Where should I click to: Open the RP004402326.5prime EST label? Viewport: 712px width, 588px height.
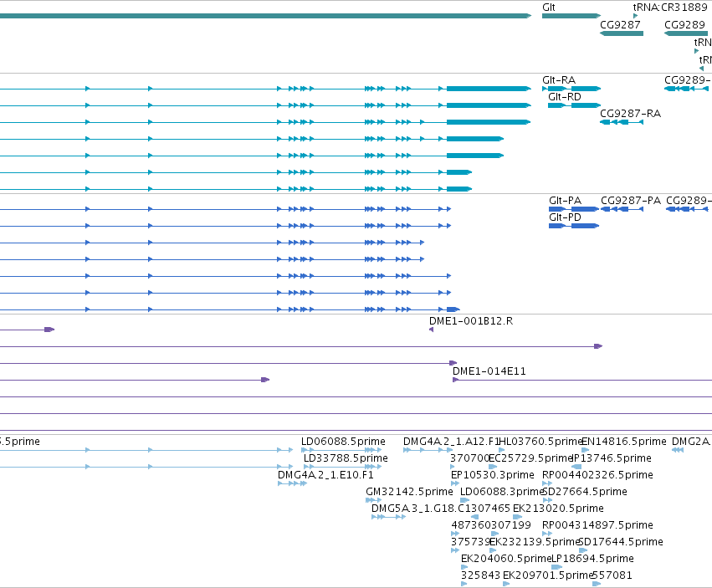click(597, 475)
